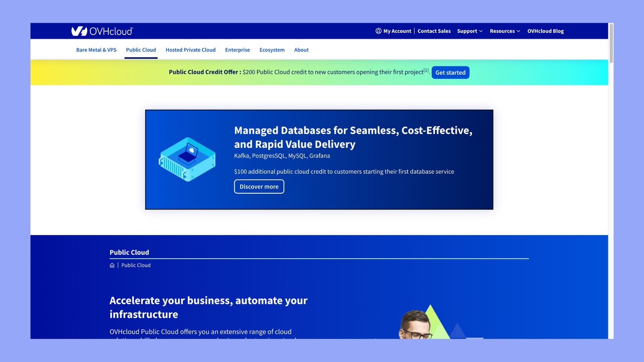Viewport: 644px width, 362px height.
Task: Open Contact Sales page
Action: click(x=434, y=31)
